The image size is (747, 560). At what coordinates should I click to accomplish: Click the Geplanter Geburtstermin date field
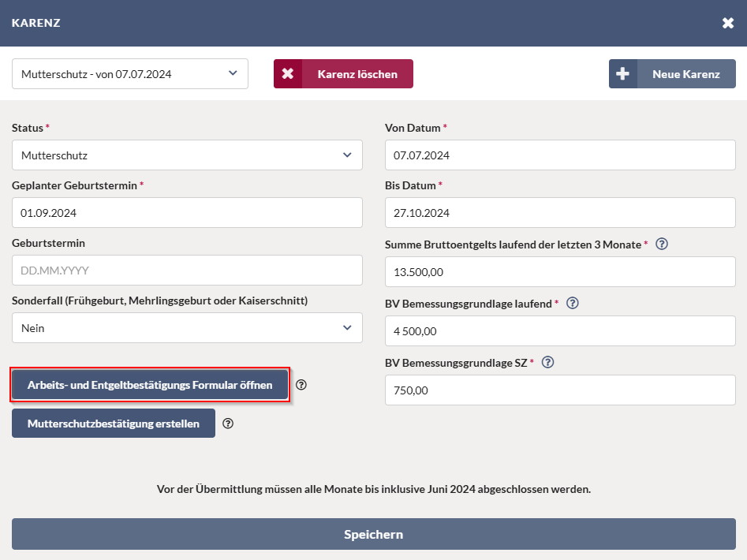(x=187, y=213)
